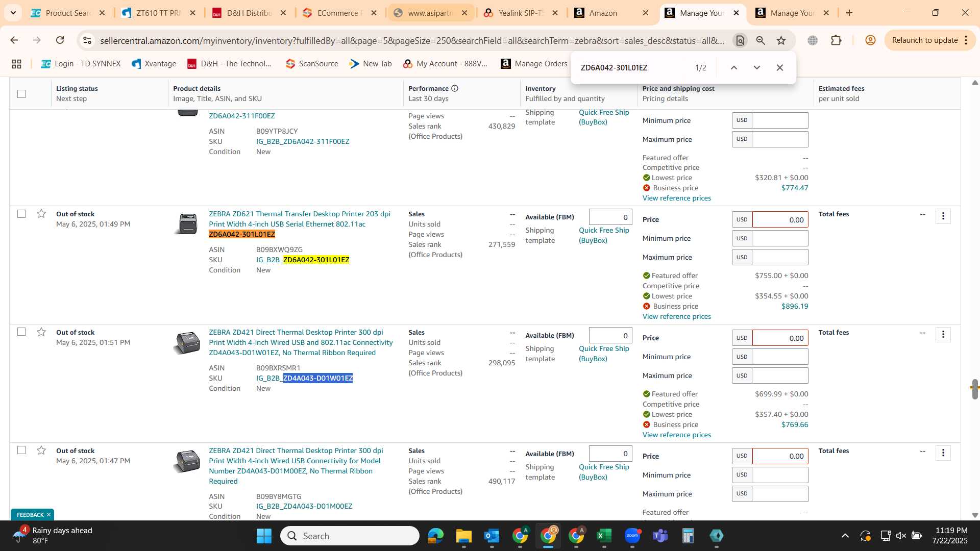Viewport: 980px width, 551px height.
Task: Bookmark this page with star icon
Action: pyautogui.click(x=781, y=40)
